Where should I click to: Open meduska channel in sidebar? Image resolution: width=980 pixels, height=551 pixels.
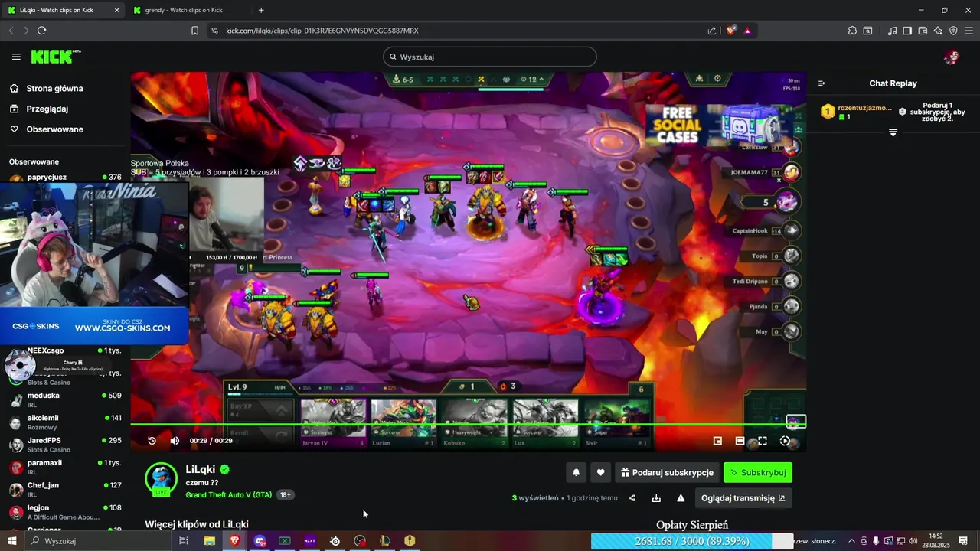[x=65, y=400]
